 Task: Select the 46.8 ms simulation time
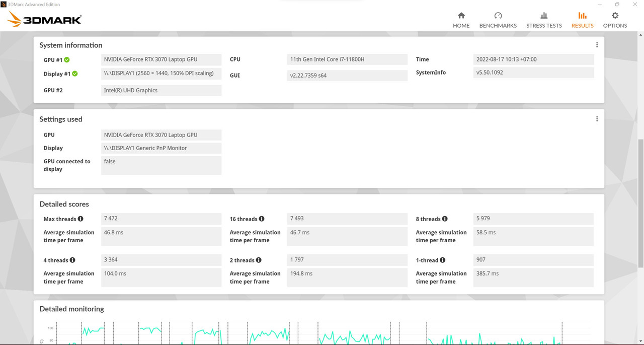click(x=161, y=236)
